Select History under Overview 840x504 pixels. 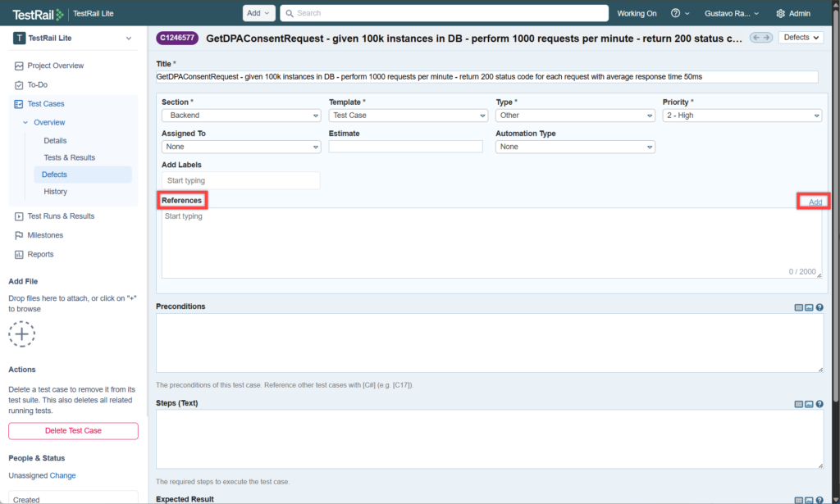[x=56, y=192]
